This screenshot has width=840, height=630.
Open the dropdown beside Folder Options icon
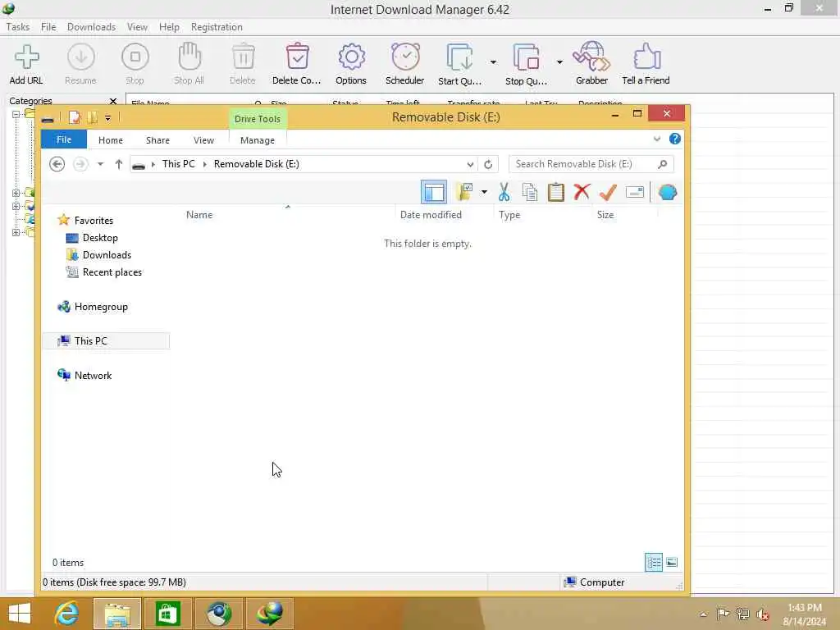[484, 192]
